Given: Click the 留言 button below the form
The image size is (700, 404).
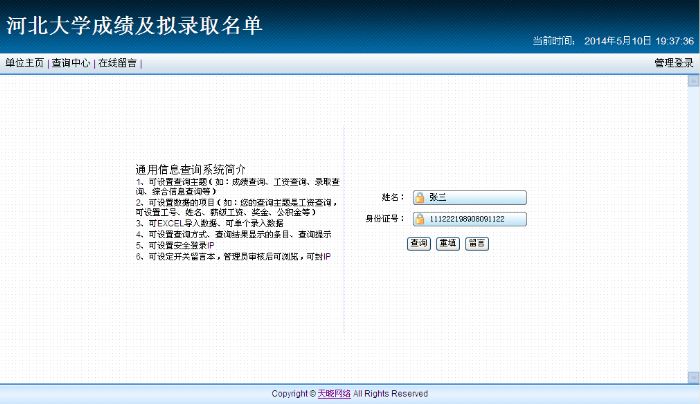Looking at the screenshot, I should 476,243.
